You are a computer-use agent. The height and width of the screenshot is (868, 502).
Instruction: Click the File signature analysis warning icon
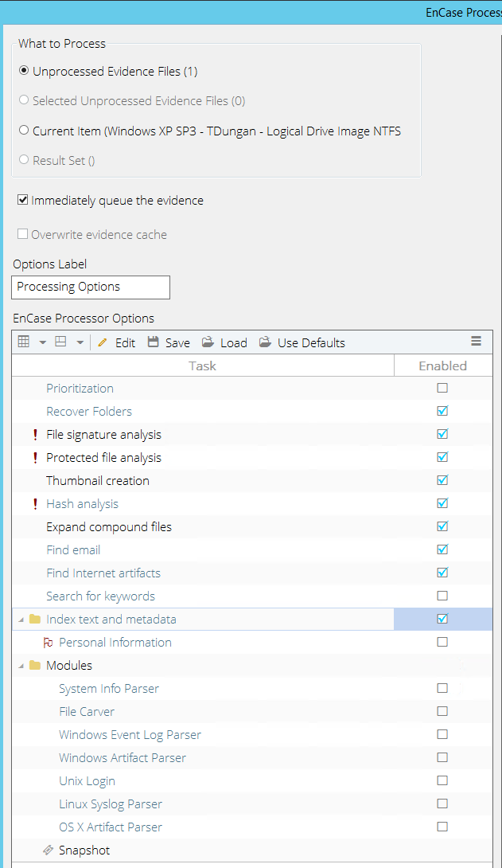coord(35,435)
